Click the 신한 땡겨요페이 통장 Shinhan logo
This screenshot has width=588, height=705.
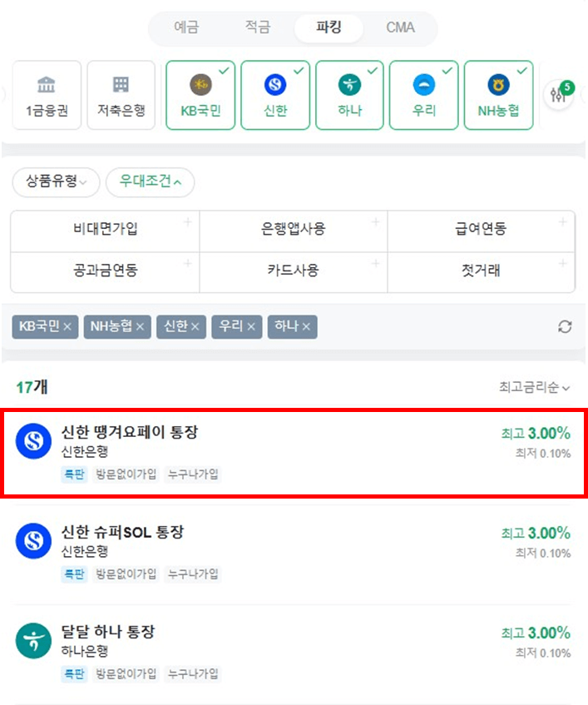tap(33, 442)
